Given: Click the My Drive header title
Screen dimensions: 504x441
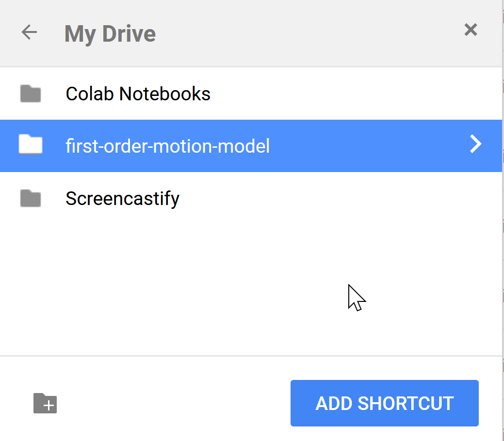Looking at the screenshot, I should tap(110, 34).
